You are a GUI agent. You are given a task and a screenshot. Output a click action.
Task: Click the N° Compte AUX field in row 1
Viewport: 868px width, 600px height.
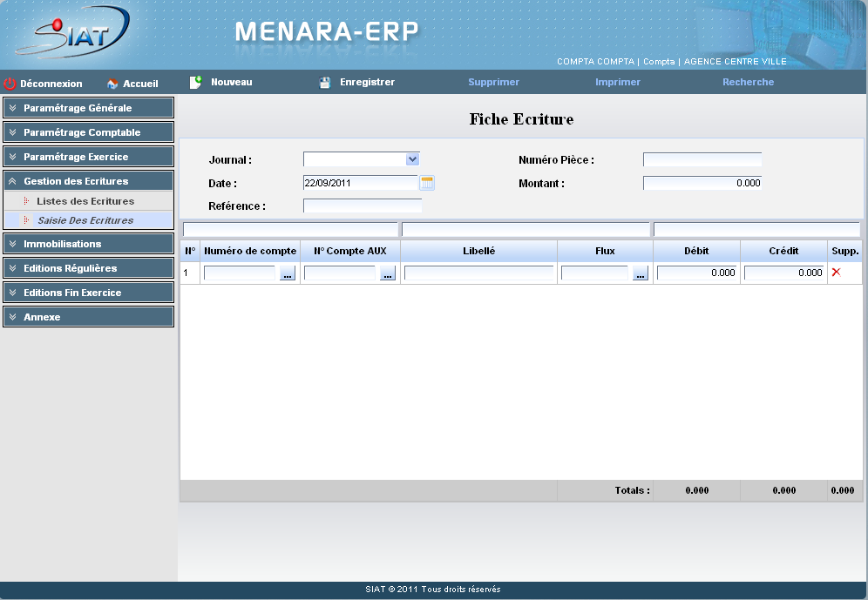pos(340,273)
